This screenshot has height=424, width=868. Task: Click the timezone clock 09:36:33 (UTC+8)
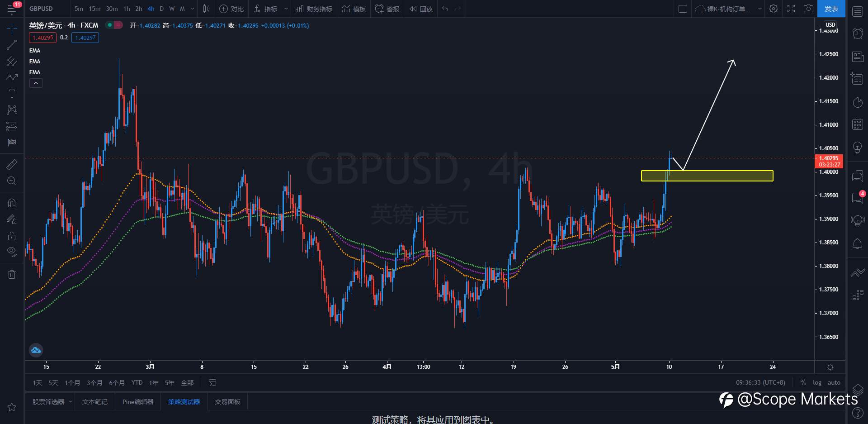pos(760,383)
